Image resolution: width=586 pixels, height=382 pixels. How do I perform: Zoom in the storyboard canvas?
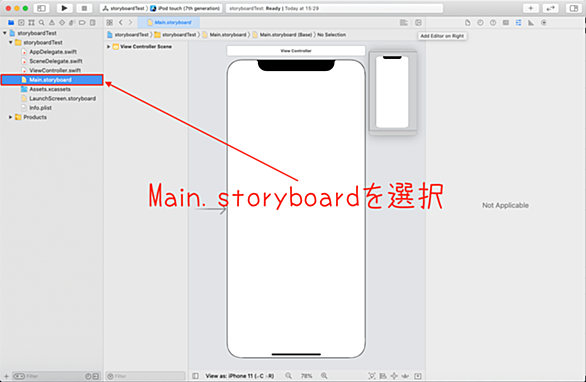[x=324, y=376]
